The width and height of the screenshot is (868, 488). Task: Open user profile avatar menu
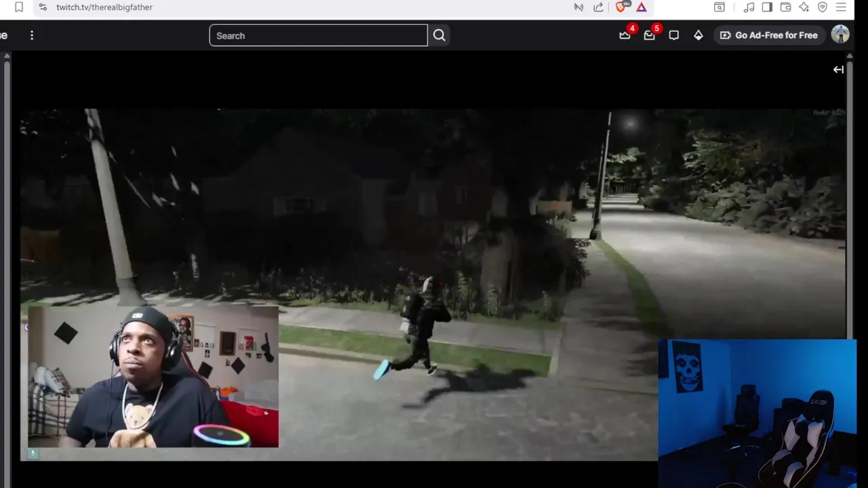[840, 35]
